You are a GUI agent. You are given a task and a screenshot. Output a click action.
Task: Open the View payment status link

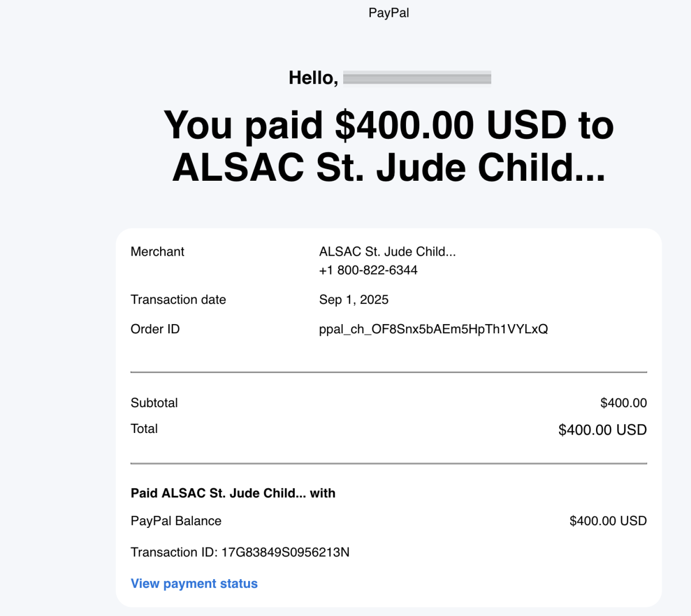tap(194, 583)
